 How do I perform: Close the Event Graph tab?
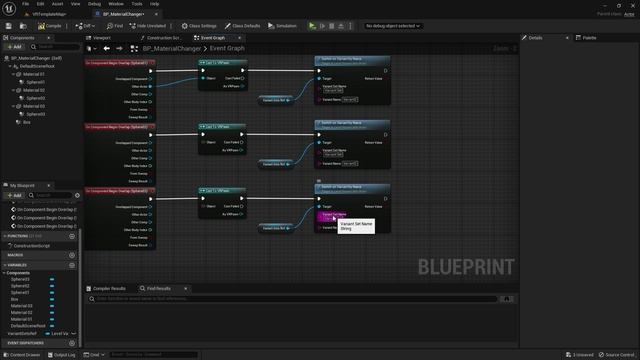[x=240, y=38]
